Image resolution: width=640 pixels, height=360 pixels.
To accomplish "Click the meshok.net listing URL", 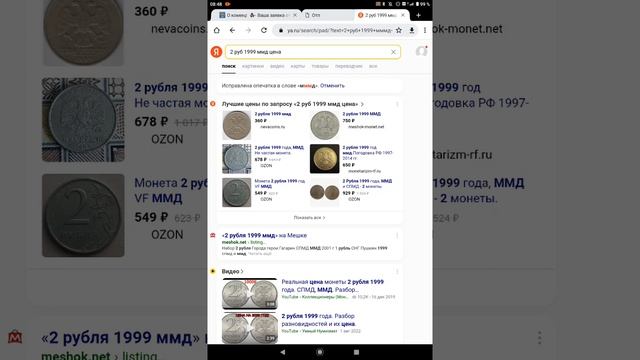I will (244, 242).
